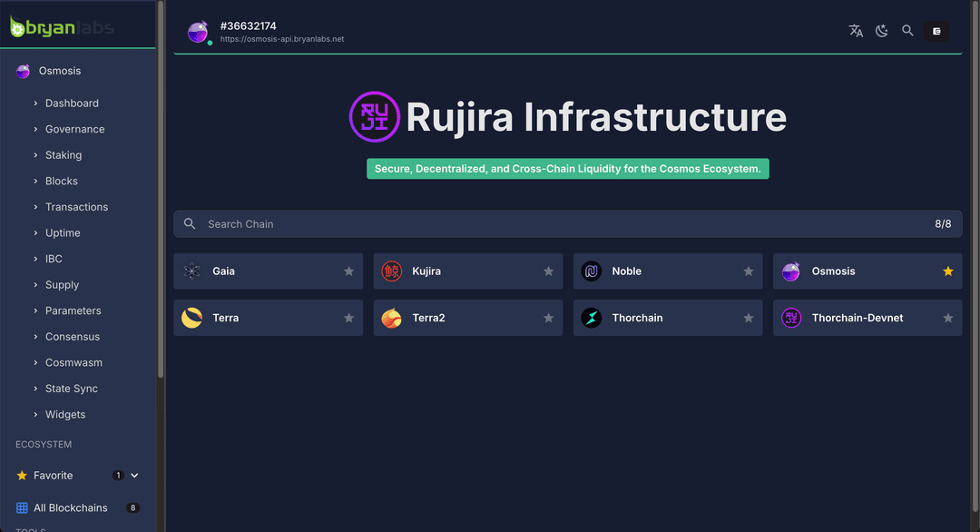Screen dimensions: 980x532
Task: Open the Gaia chain card
Action: [x=268, y=271]
